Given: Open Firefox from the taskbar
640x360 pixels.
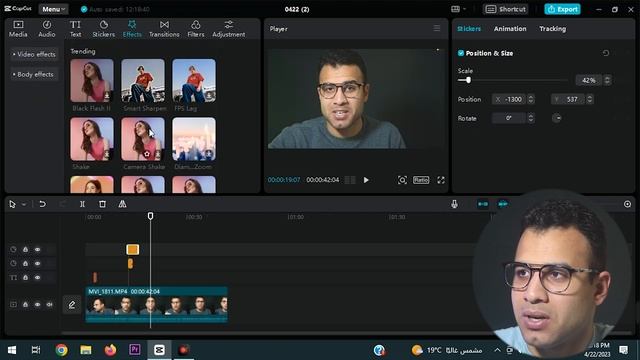Looking at the screenshot, I should (x=110, y=349).
